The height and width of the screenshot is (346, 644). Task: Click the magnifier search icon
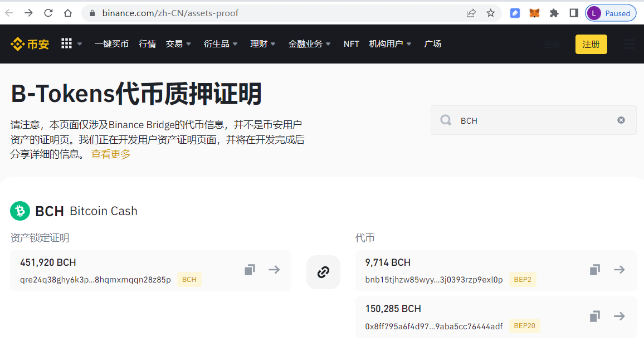coord(446,120)
